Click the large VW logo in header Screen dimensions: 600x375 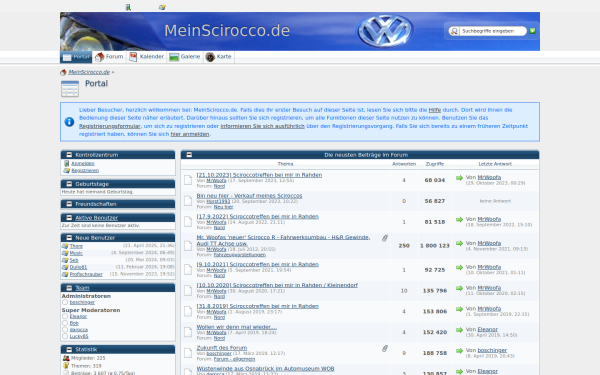point(385,31)
